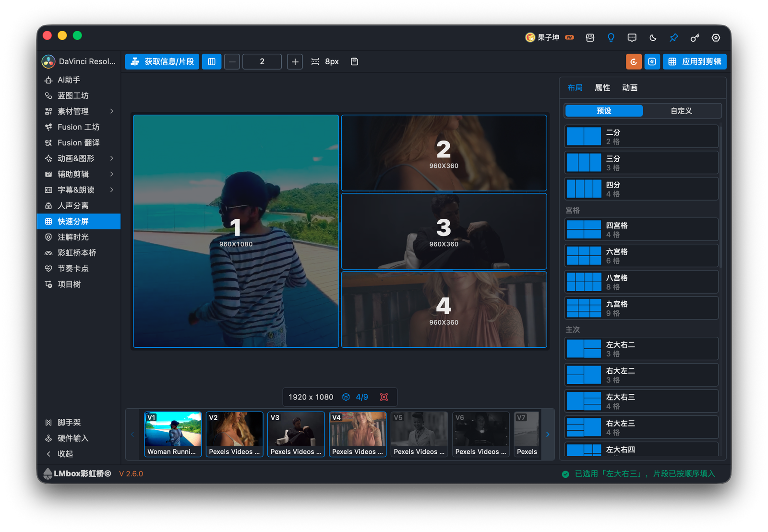Switch to the 动画 tab
Viewport: 768px width, 532px height.
pyautogui.click(x=629, y=88)
